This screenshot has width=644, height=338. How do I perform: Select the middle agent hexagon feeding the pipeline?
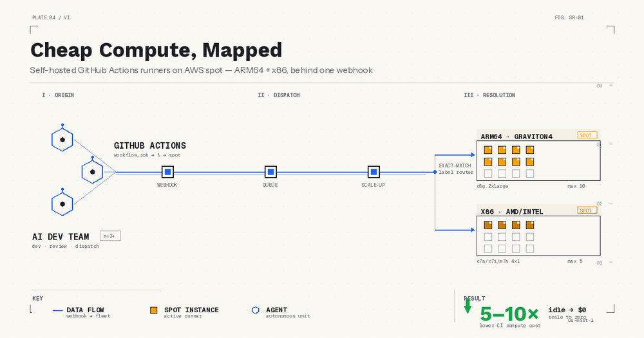pos(92,172)
